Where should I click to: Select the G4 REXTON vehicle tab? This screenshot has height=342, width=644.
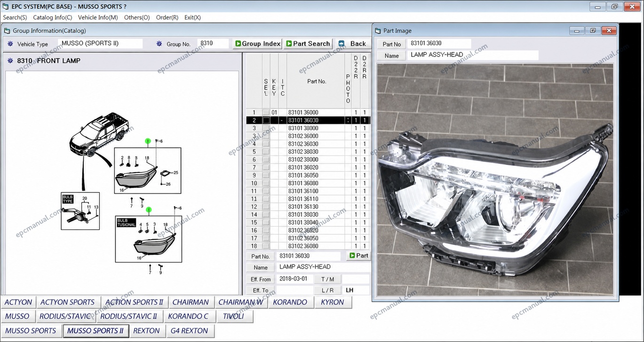189,331
